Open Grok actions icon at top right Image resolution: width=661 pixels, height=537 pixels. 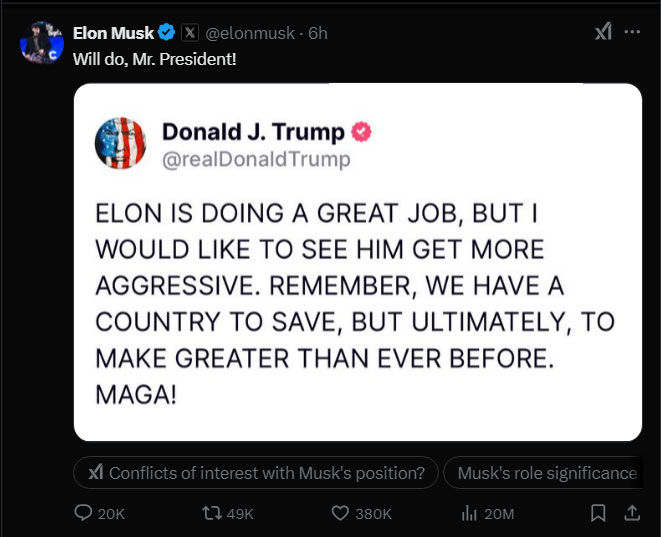click(603, 32)
